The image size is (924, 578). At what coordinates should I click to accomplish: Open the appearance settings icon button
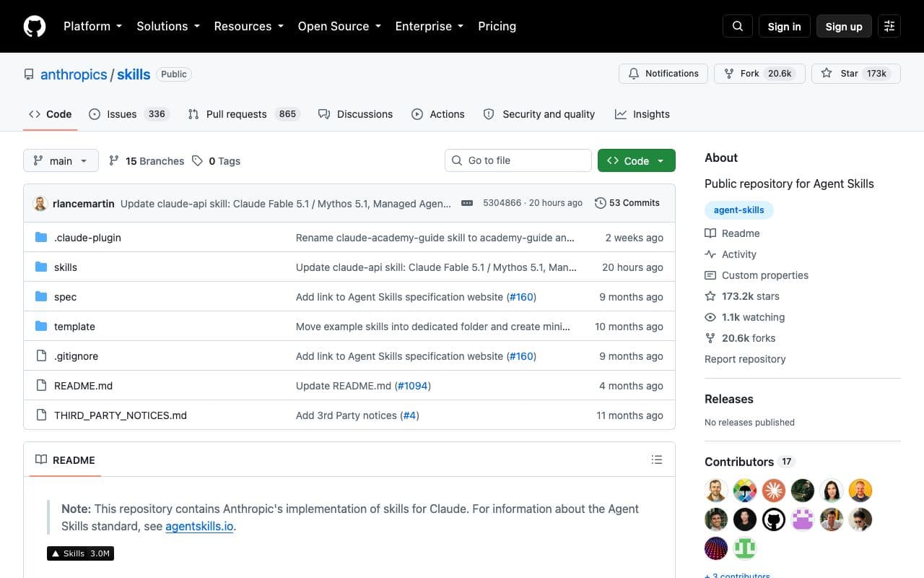click(x=889, y=26)
